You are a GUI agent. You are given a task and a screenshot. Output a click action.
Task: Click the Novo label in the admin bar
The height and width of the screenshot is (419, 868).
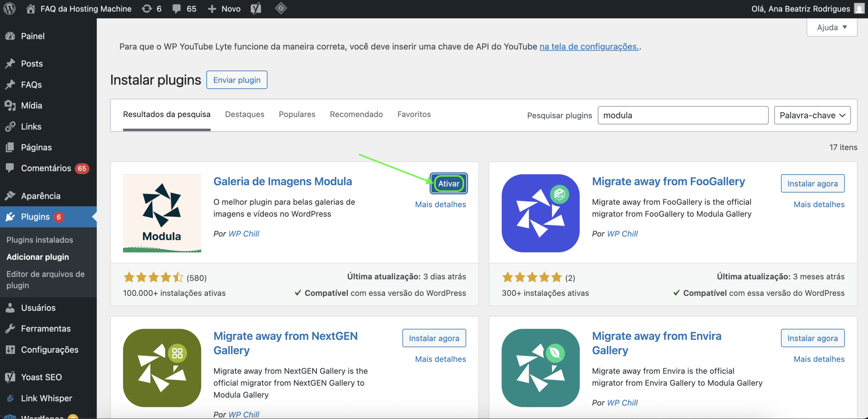(x=231, y=9)
